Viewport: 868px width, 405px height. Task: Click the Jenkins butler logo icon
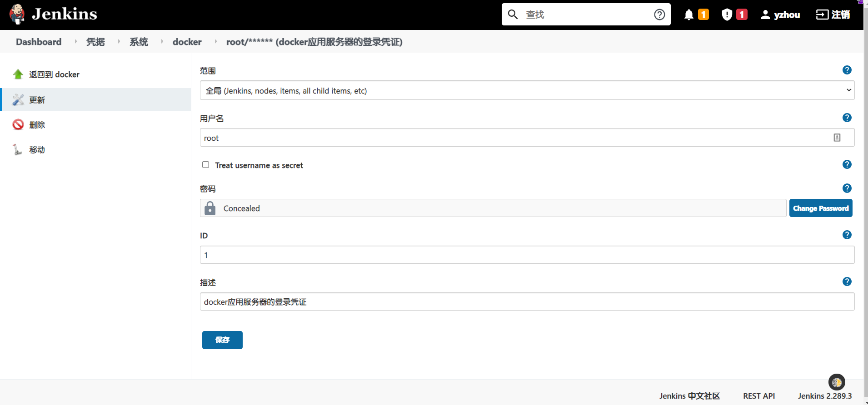click(x=17, y=15)
